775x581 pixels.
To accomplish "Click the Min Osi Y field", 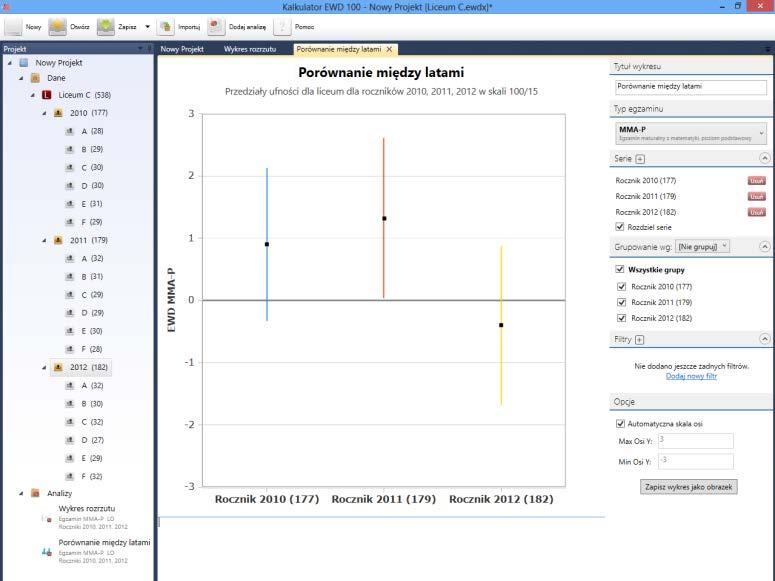I will 695,462.
